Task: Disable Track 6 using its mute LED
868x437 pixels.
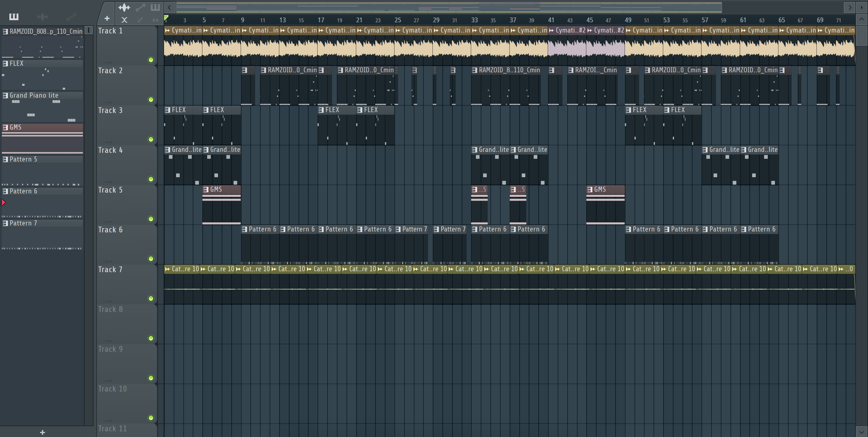Action: (151, 259)
